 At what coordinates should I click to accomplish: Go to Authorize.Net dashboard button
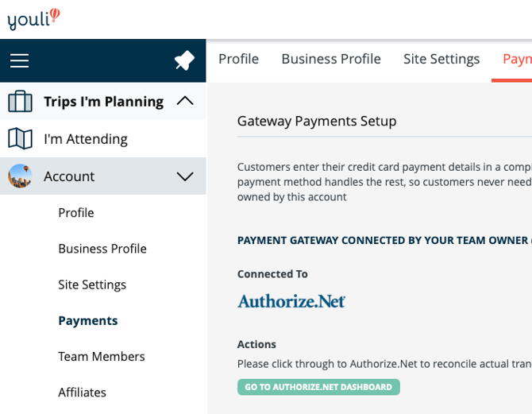(318, 387)
